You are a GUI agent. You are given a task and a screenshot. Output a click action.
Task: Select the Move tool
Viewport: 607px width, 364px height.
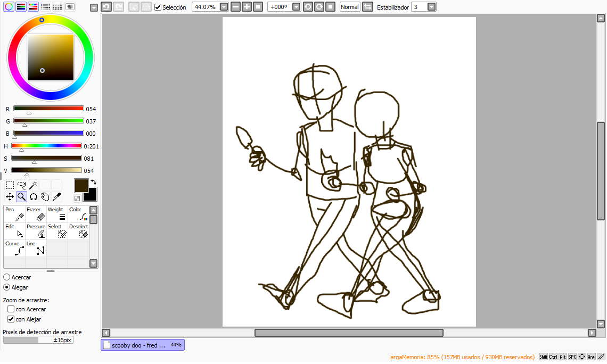point(10,196)
